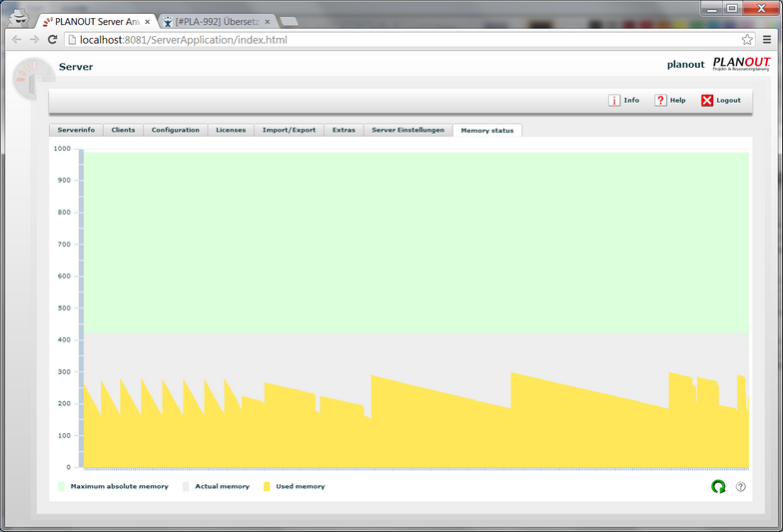Select the Configuration tab
This screenshot has width=783, height=532.
[176, 130]
